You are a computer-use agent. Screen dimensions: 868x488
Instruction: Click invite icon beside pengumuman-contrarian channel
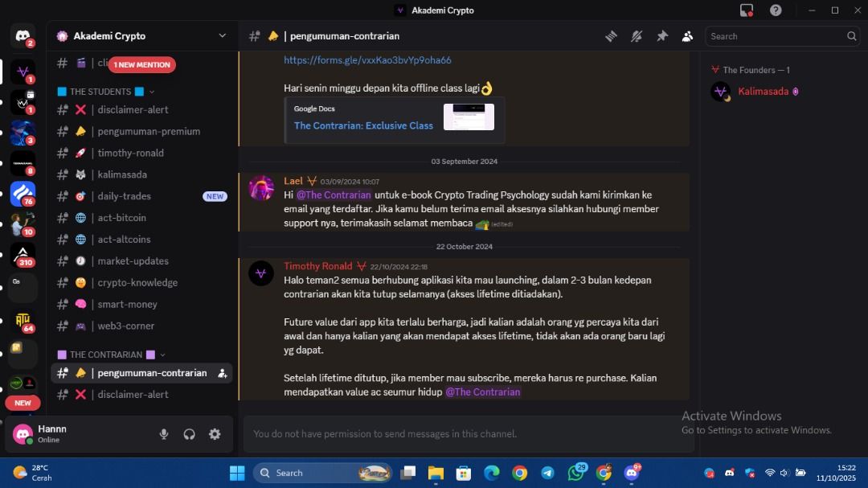tap(223, 373)
